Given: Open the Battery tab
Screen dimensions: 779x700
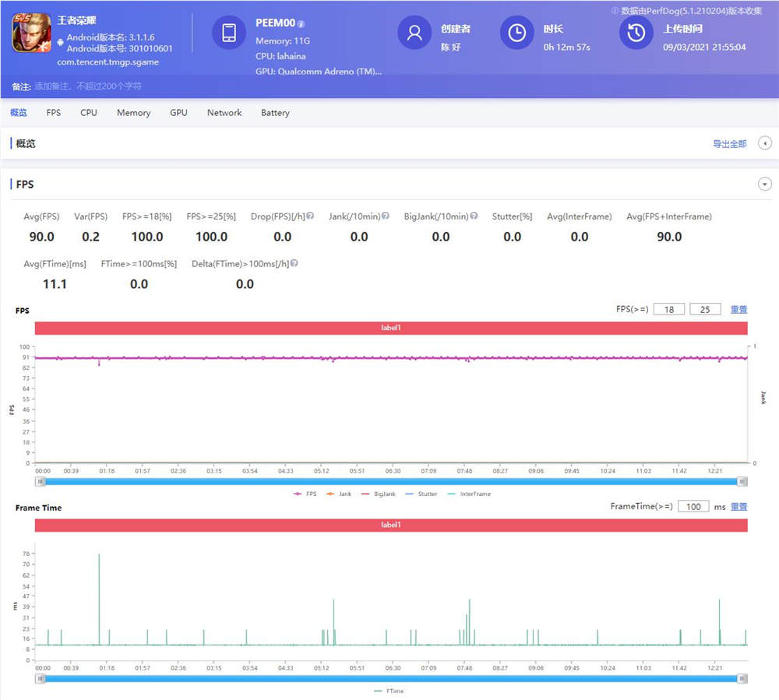Looking at the screenshot, I should click(x=275, y=113).
